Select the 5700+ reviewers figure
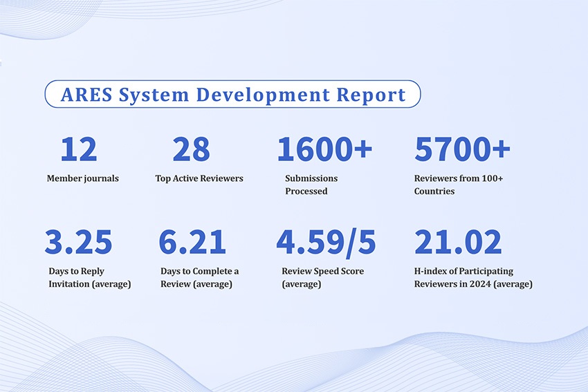 [462, 149]
